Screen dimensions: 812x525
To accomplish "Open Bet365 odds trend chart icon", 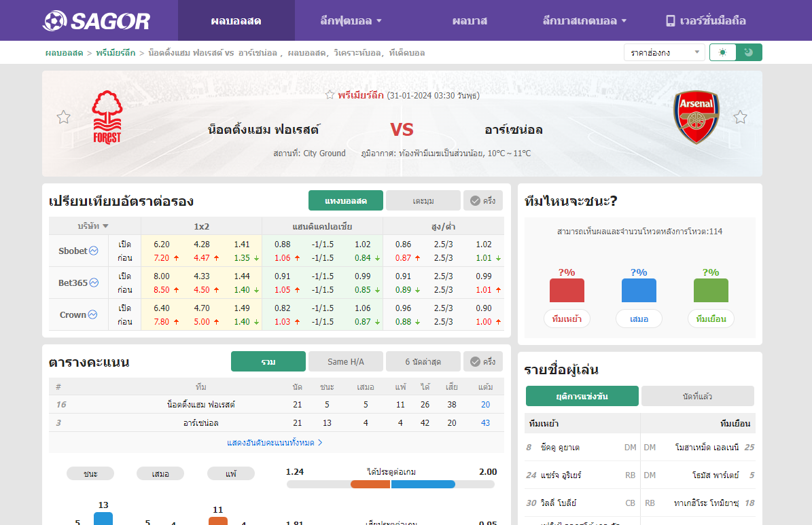I will (94, 283).
